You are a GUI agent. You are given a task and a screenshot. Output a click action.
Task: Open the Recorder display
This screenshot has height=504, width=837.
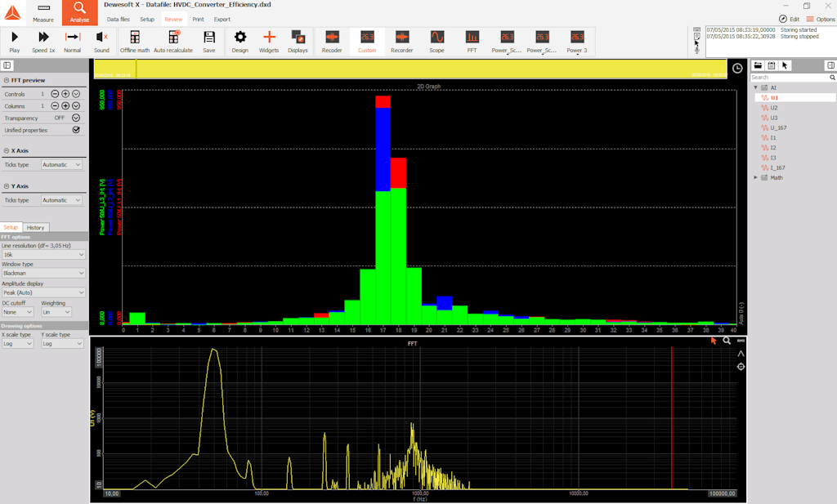click(402, 42)
